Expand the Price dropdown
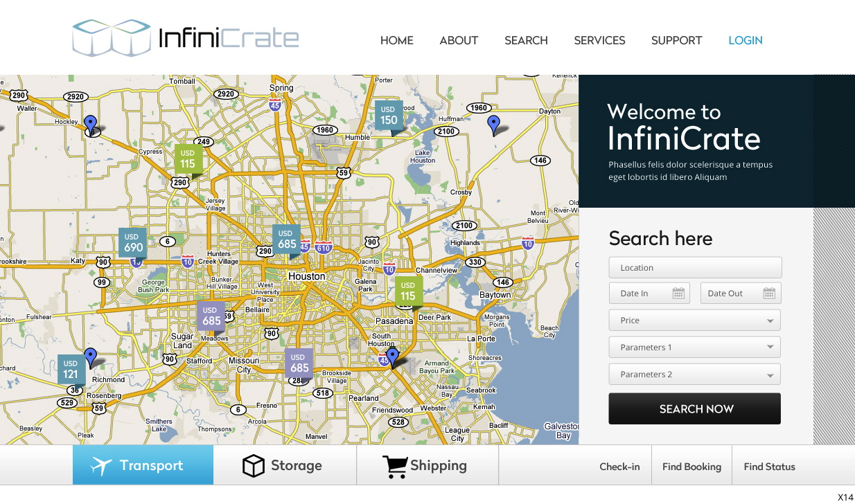Screen dimensions: 855x504 point(695,321)
